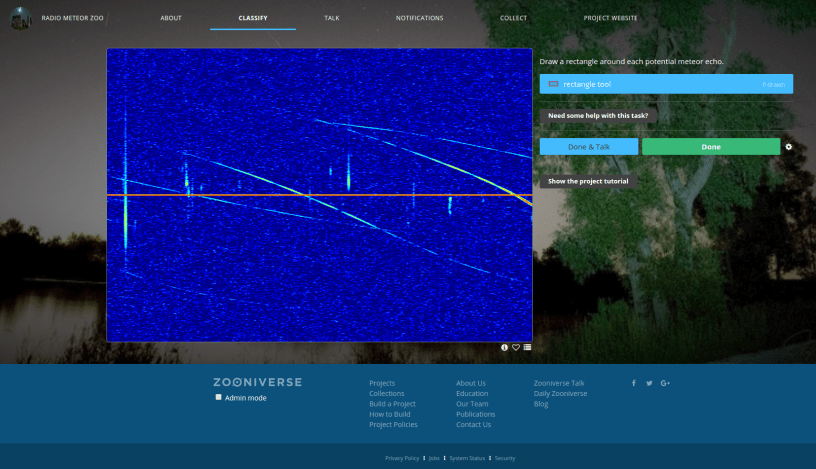The image size is (816, 469).
Task: Open the Zooniverse Facebook page icon
Action: [633, 383]
